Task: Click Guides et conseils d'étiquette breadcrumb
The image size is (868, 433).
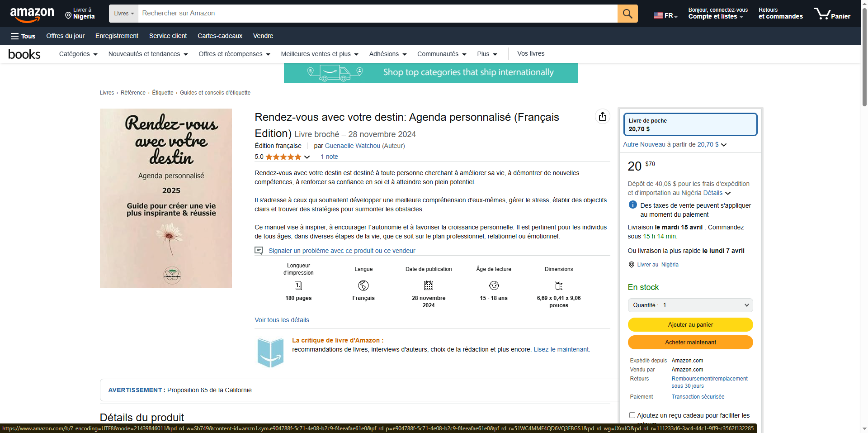Action: click(x=215, y=93)
